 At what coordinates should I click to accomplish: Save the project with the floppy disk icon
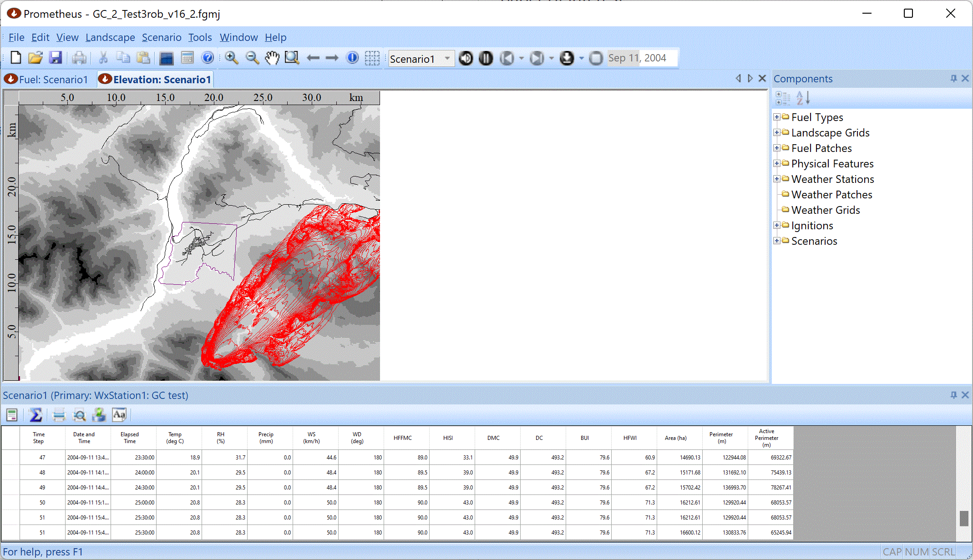56,58
